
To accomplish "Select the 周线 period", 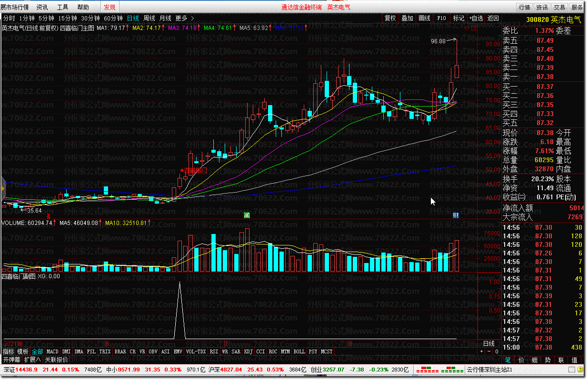I will point(149,19).
